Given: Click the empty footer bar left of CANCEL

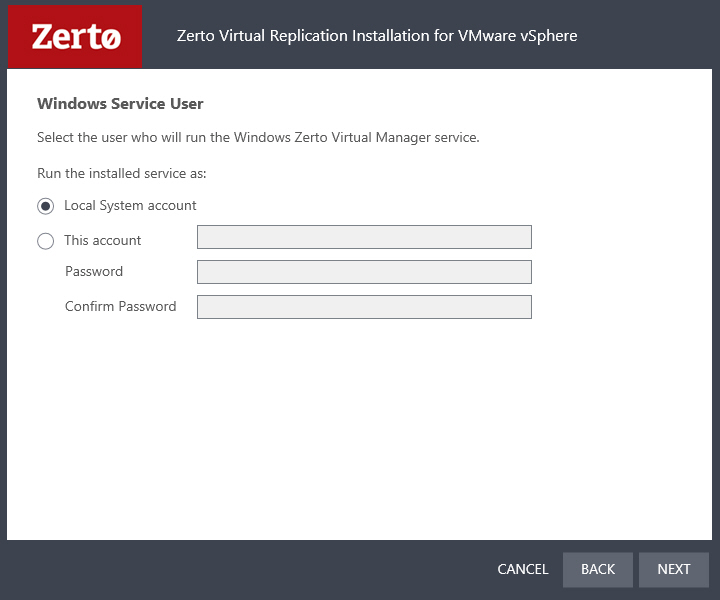Looking at the screenshot, I should pyautogui.click(x=248, y=569).
